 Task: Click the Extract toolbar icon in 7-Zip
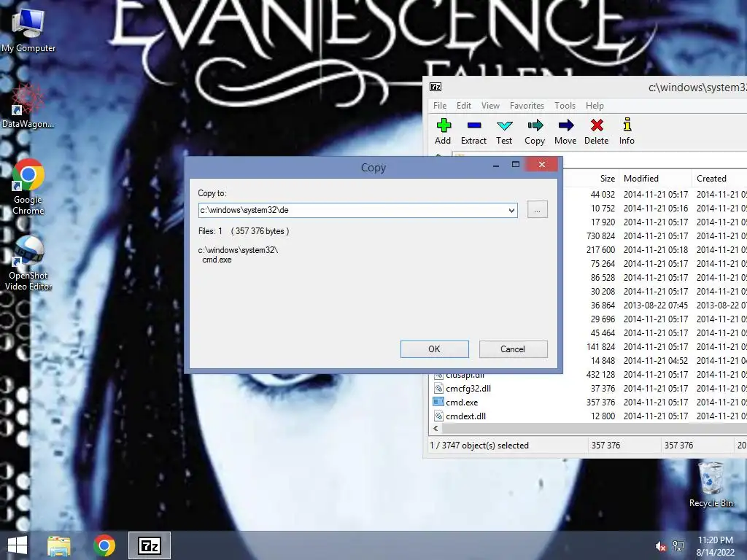point(473,131)
